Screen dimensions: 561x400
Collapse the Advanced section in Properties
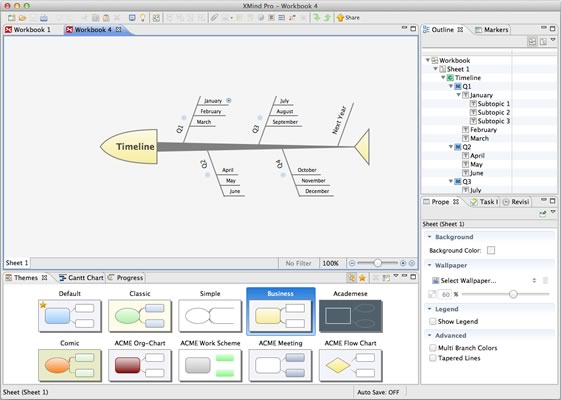coord(429,335)
